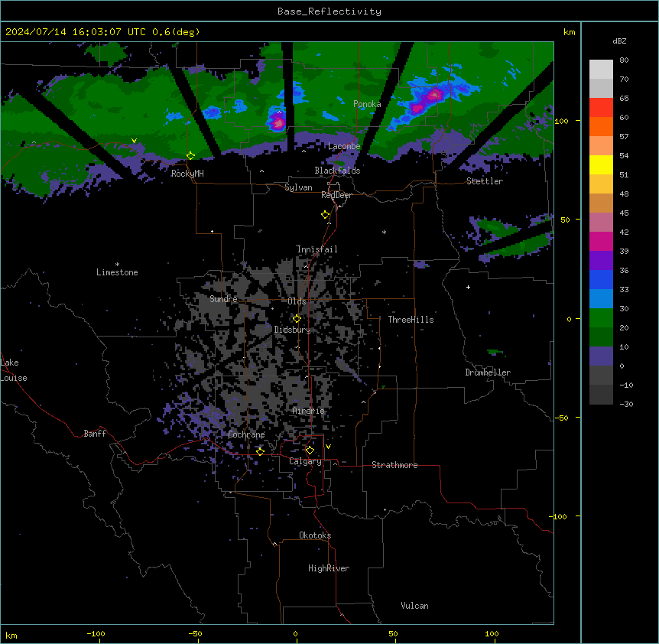
Task: Click the magenta storm cell north of Sylvan
Action: tap(278, 122)
